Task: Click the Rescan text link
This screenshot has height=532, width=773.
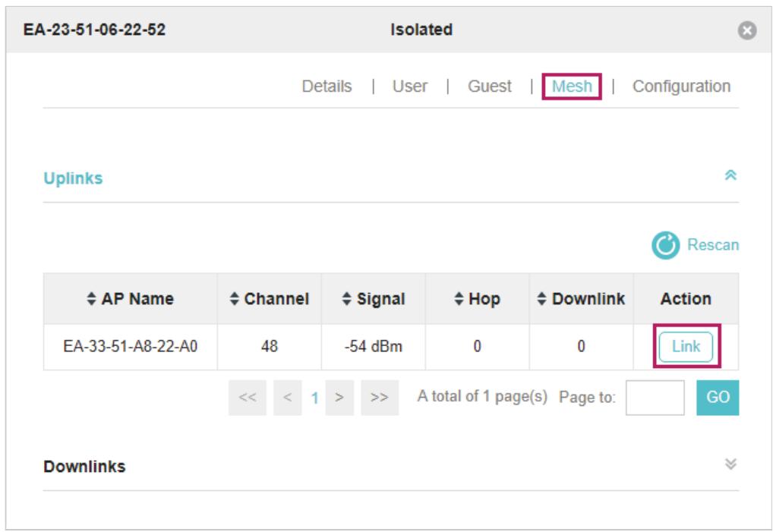Action: coord(713,245)
